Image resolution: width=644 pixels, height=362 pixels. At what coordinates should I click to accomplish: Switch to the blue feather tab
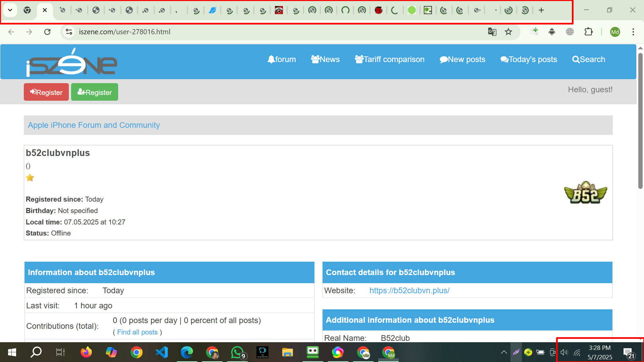[212, 10]
